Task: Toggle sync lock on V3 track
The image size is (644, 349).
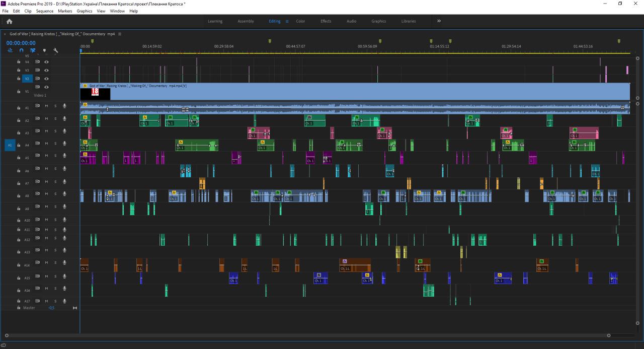Action: [x=37, y=70]
